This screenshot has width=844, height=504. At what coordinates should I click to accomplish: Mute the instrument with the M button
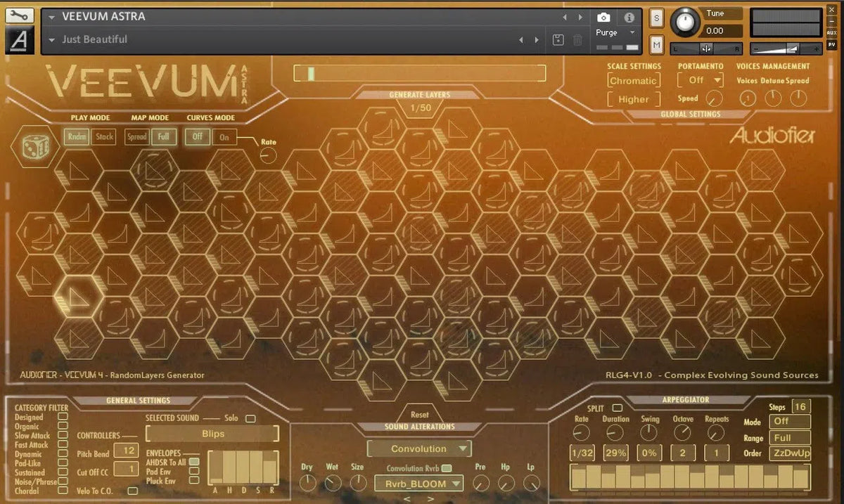(x=656, y=44)
